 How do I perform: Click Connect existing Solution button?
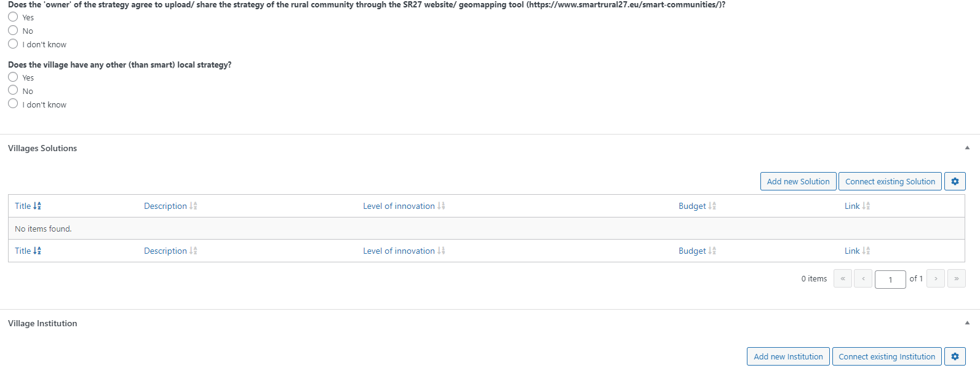[x=890, y=181]
